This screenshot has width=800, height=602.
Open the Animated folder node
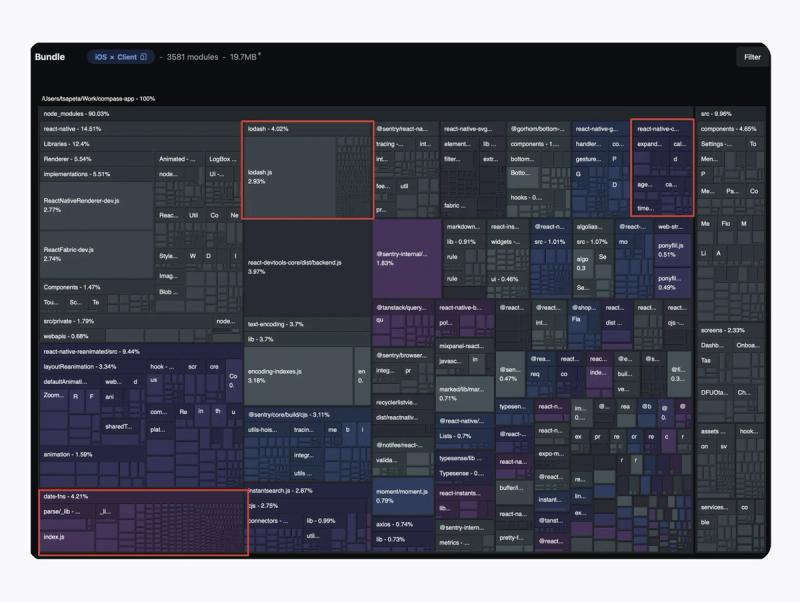point(179,159)
